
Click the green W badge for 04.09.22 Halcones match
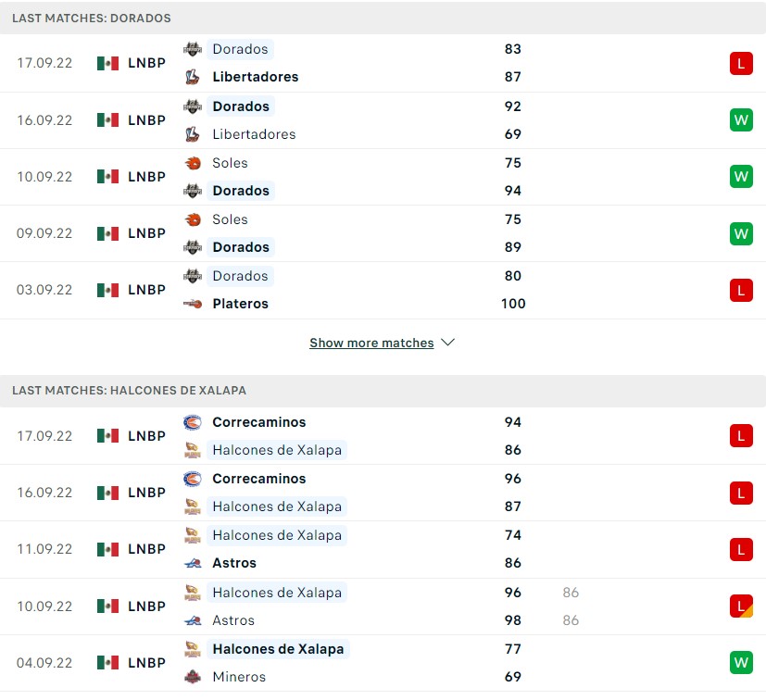click(x=740, y=663)
